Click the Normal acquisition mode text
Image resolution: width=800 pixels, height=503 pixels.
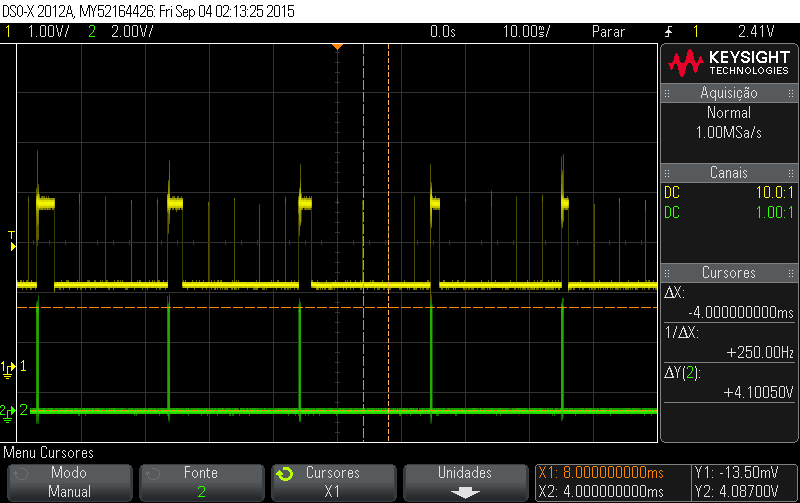click(x=729, y=113)
